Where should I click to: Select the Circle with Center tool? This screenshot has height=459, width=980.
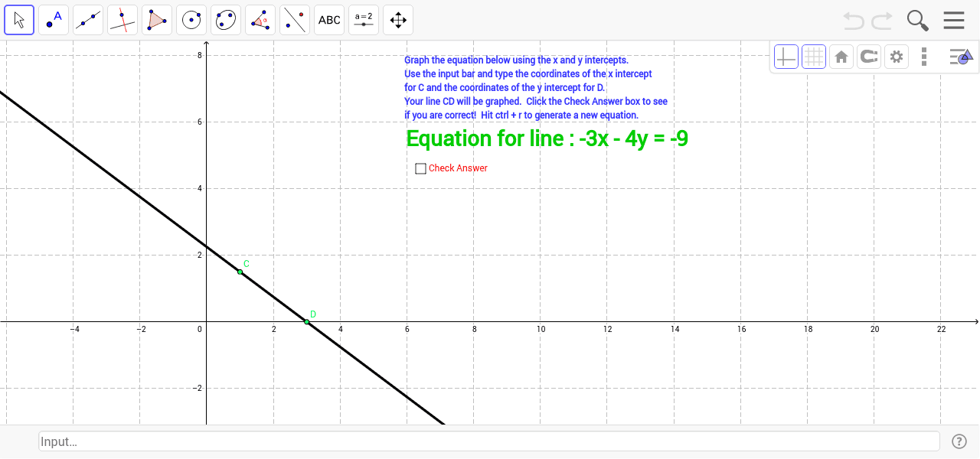[191, 19]
